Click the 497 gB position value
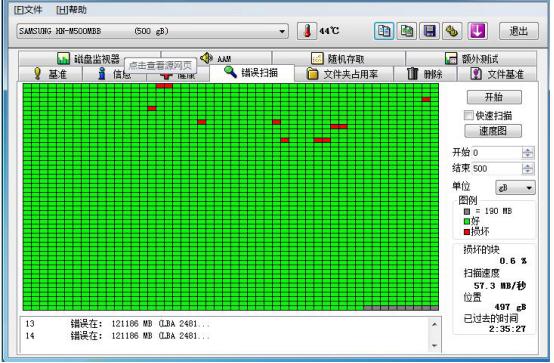The image size is (554, 363). click(510, 307)
